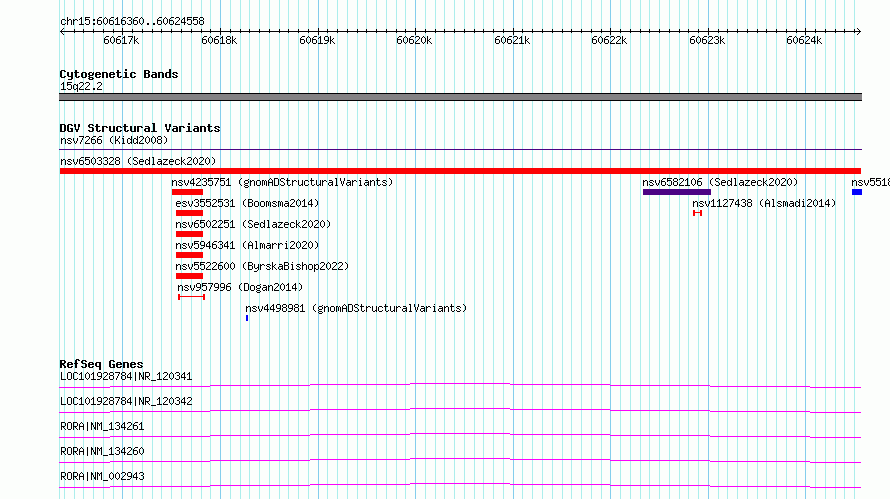Select red bar under nsv4235751
Viewport: 890px width, 499px height.
[x=187, y=192]
